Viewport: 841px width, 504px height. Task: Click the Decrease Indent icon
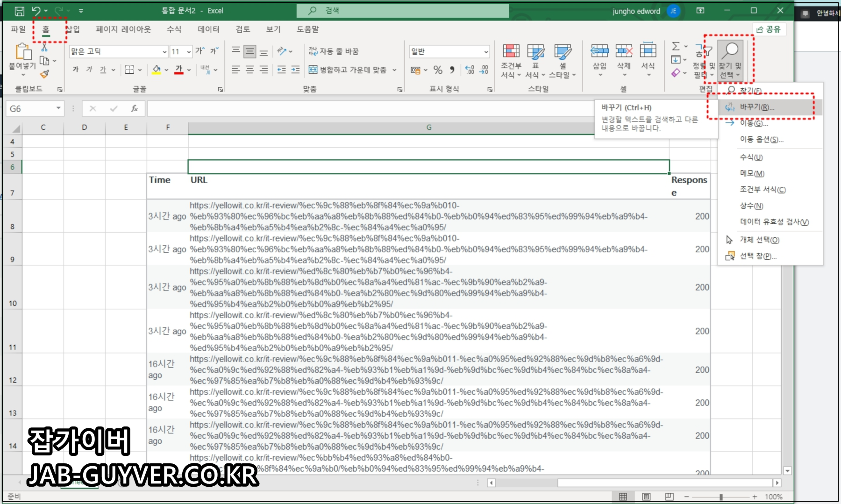281,70
